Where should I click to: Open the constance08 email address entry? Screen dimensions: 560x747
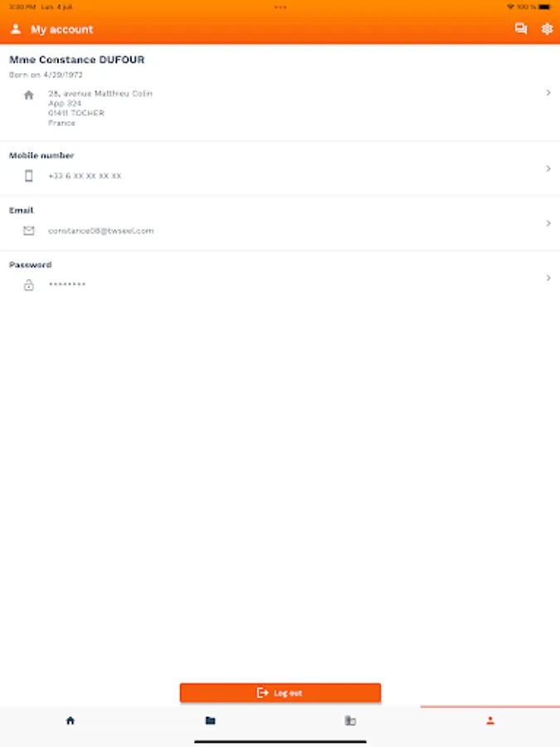[101, 231]
